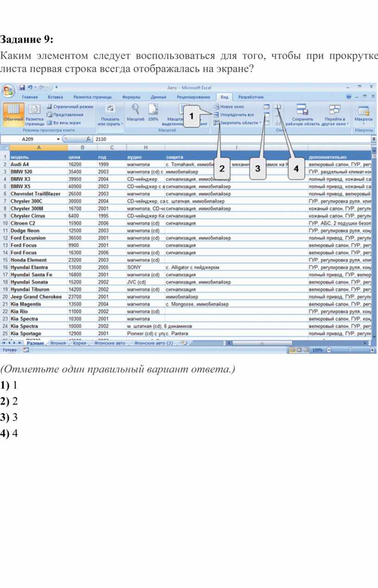Open Представления custom views
Viewport: 378px width, 588px height.
point(65,115)
